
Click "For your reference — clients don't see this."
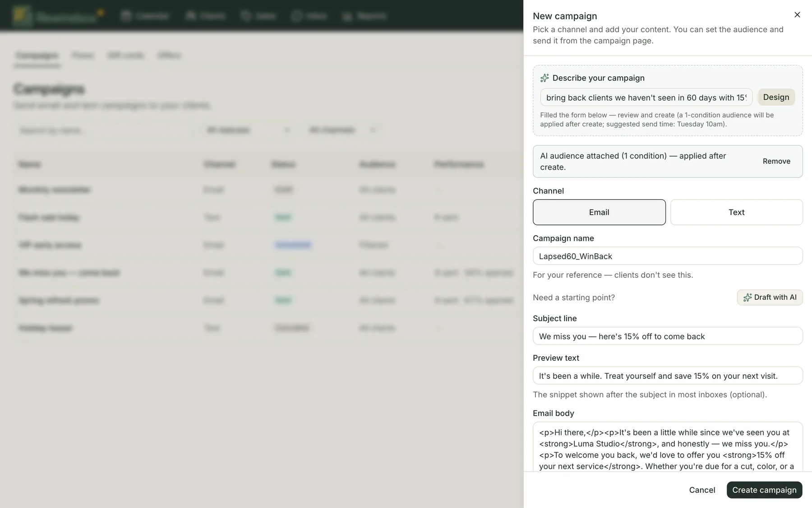pyautogui.click(x=613, y=275)
